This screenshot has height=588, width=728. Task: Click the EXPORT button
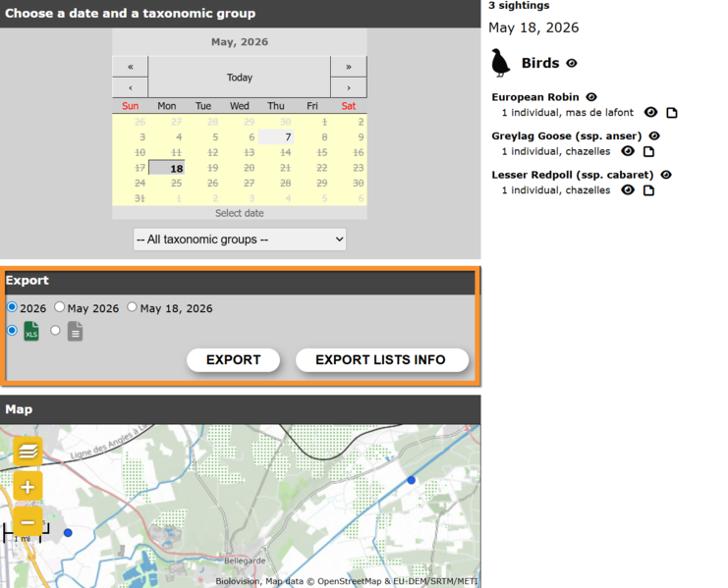[x=234, y=360]
